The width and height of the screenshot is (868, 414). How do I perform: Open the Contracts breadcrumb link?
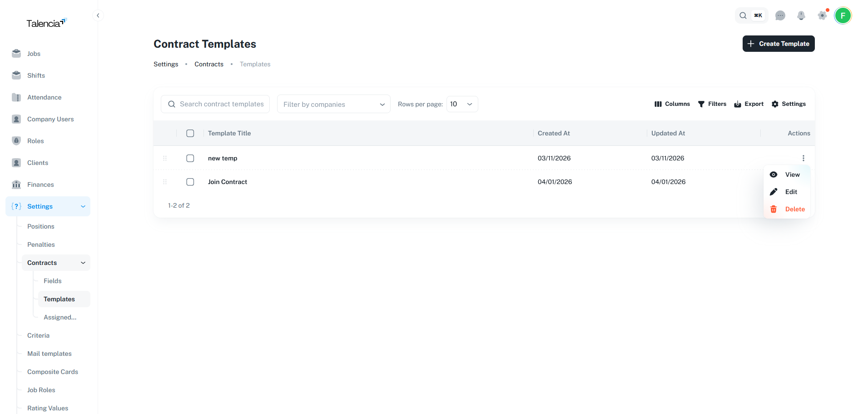[208, 64]
